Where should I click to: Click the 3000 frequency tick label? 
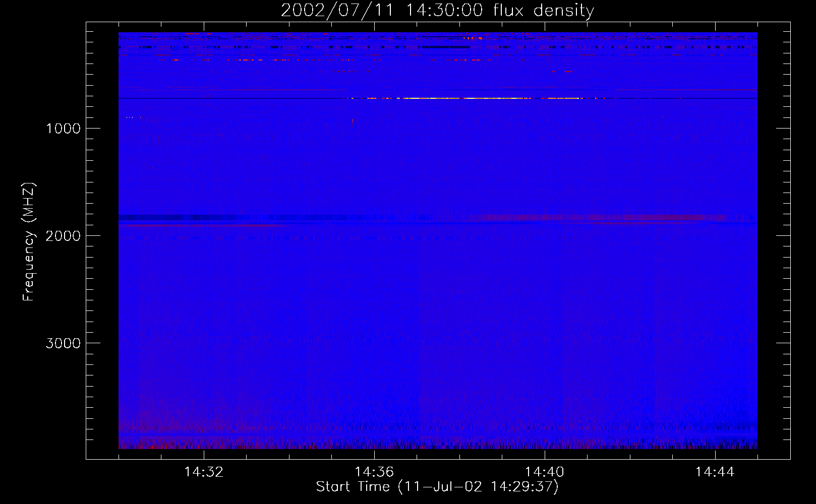[63, 343]
